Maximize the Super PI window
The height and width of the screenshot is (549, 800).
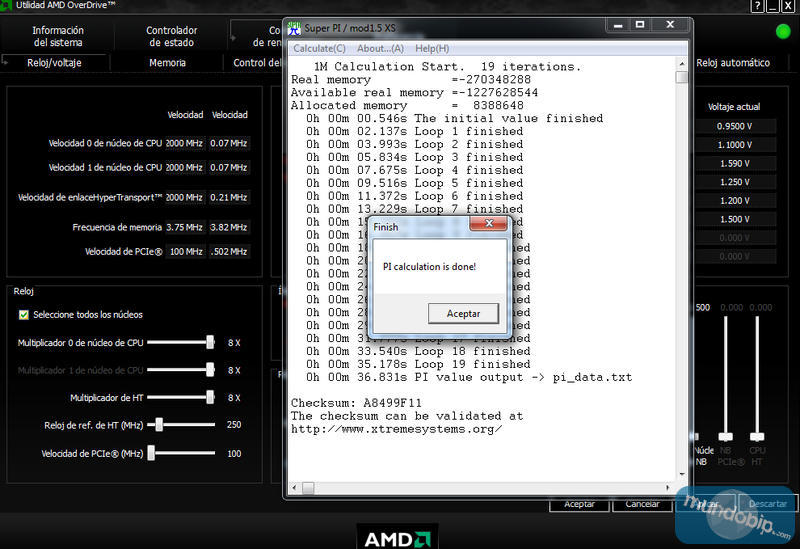[x=640, y=25]
